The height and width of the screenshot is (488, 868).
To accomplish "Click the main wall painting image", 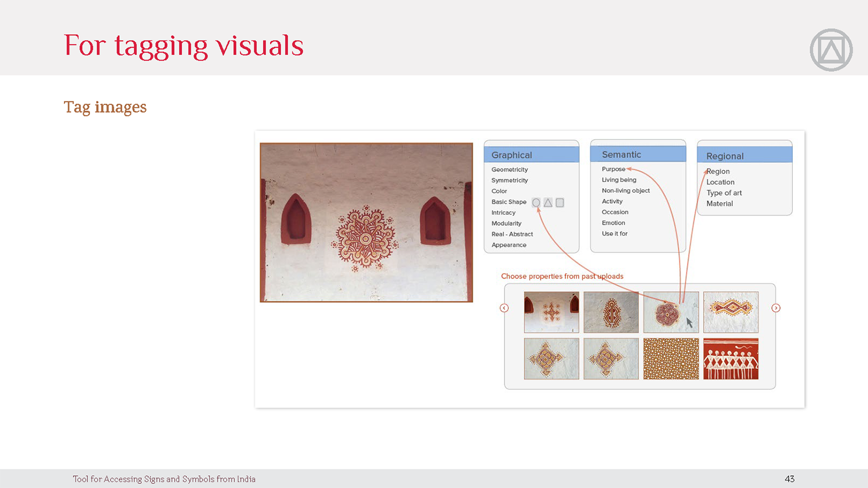I will coord(366,223).
